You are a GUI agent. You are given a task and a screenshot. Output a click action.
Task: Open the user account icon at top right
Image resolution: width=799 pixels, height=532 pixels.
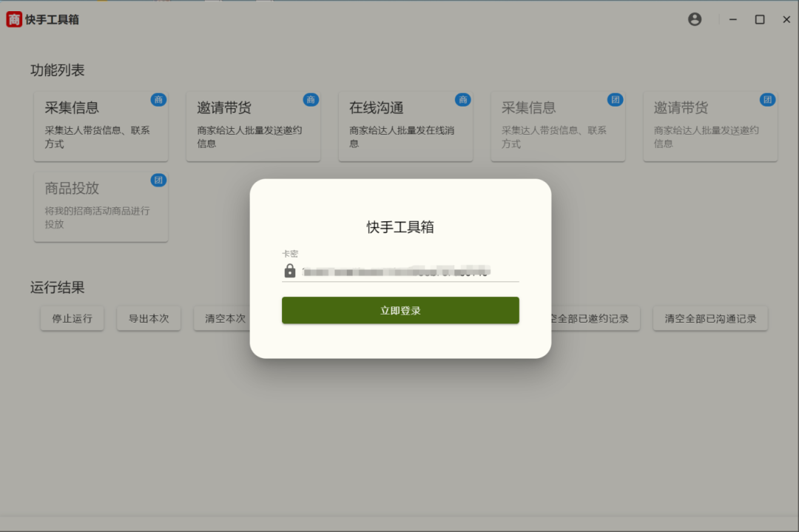(x=694, y=19)
